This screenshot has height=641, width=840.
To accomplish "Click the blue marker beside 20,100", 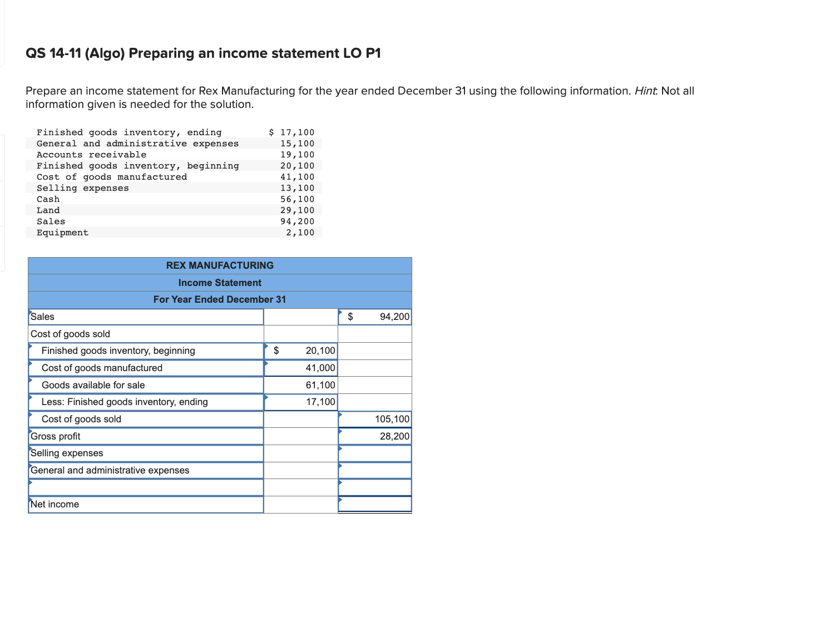I will click(269, 347).
